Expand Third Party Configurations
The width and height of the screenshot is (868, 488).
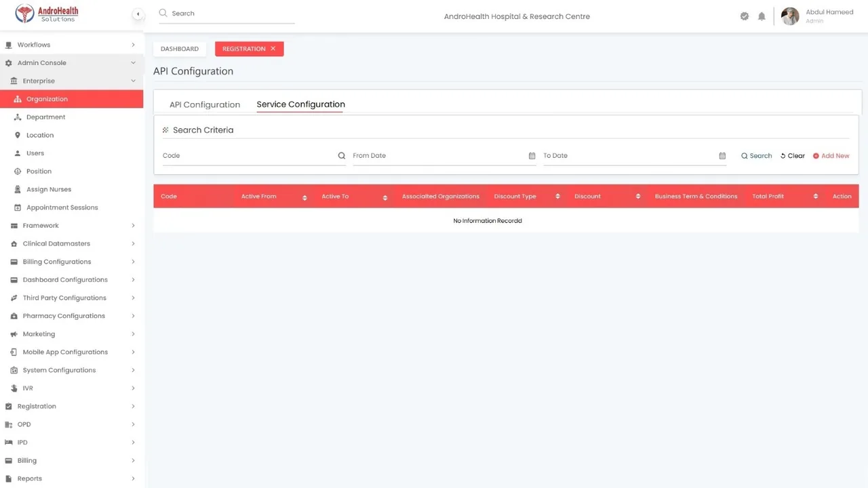(133, 298)
